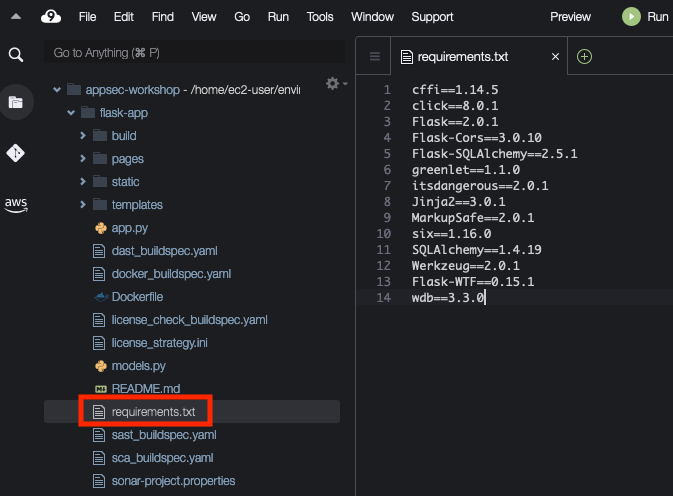673x496 pixels.
Task: Expand the static folder
Action: tap(82, 181)
